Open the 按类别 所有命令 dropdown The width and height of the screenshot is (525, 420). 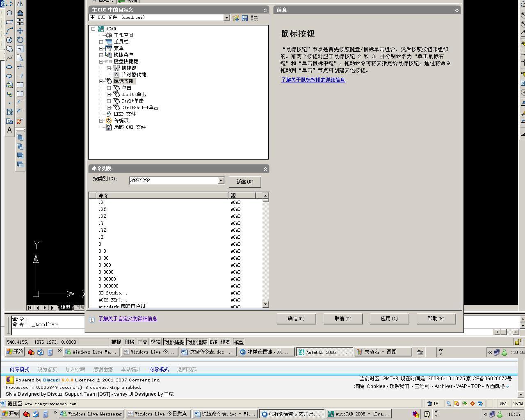(221, 180)
